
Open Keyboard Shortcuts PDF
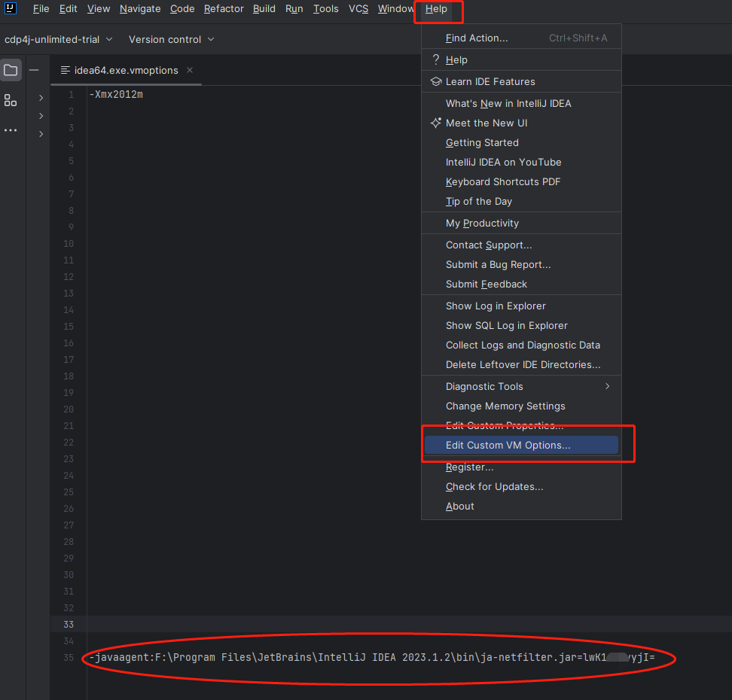(521, 182)
